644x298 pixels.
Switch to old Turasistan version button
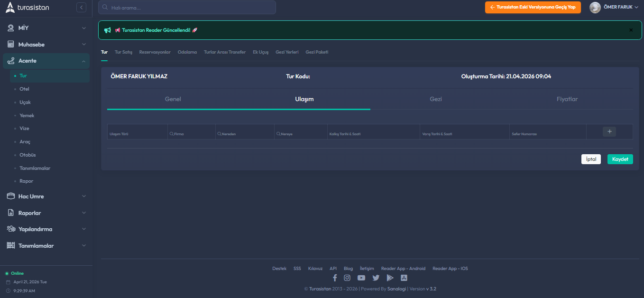pyautogui.click(x=533, y=8)
